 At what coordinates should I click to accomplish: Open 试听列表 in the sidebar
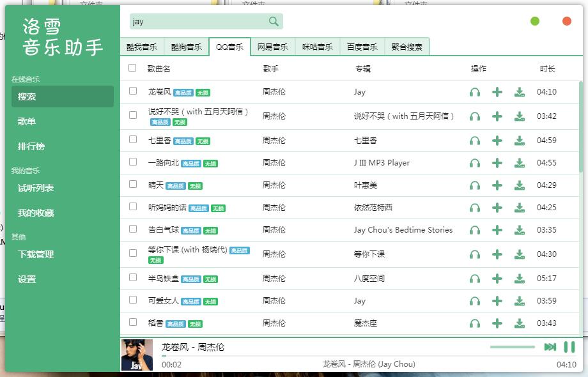coord(63,188)
